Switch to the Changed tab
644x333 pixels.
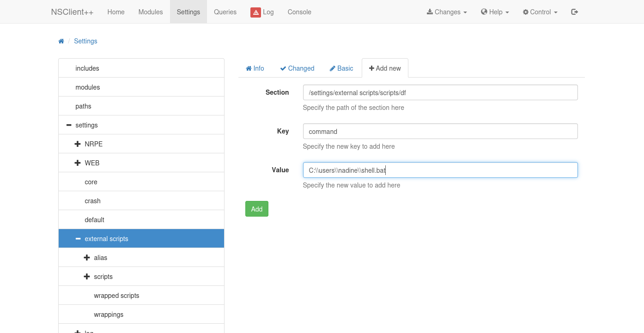click(297, 68)
